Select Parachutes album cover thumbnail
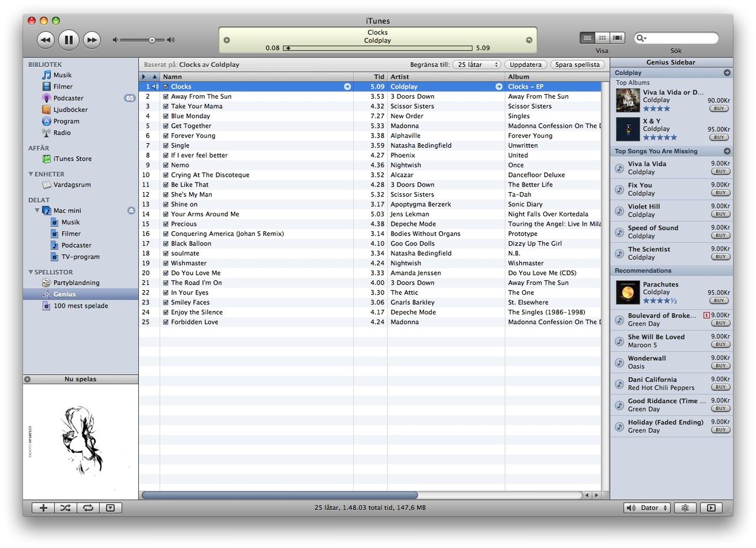 click(628, 292)
